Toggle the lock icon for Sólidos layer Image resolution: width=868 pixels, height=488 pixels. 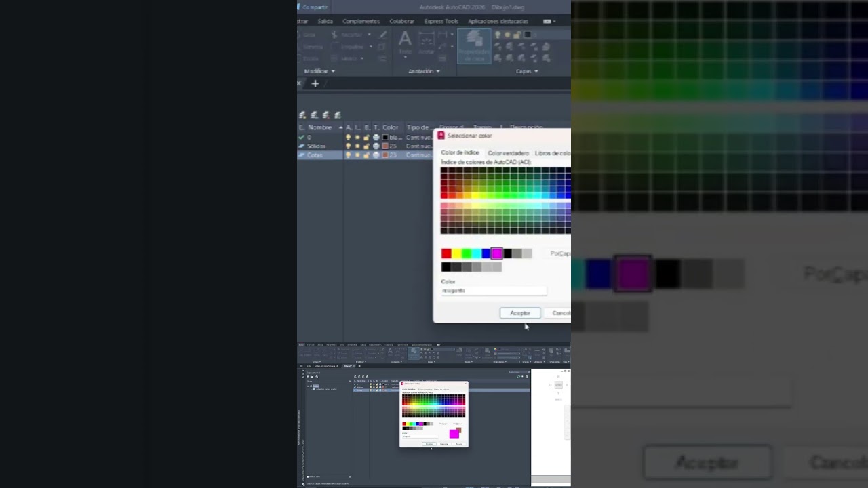pos(366,146)
